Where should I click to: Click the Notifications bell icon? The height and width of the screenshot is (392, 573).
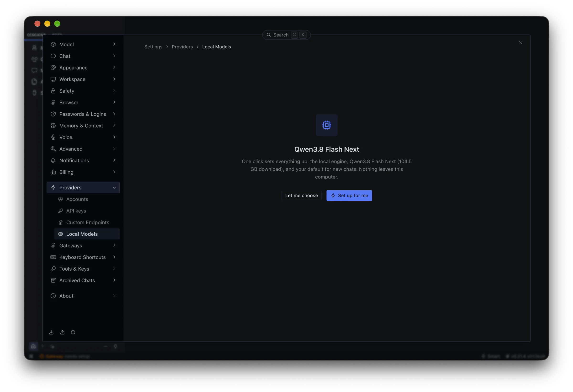point(53,160)
